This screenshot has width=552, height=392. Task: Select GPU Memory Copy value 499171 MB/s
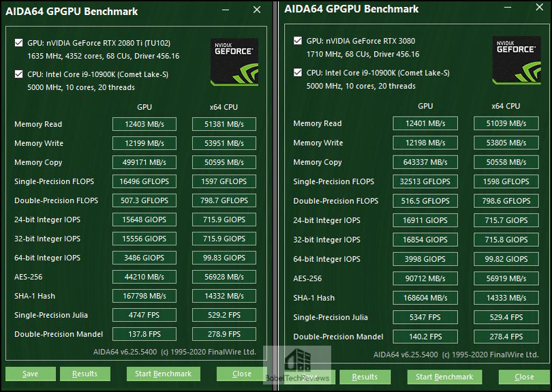(x=144, y=162)
